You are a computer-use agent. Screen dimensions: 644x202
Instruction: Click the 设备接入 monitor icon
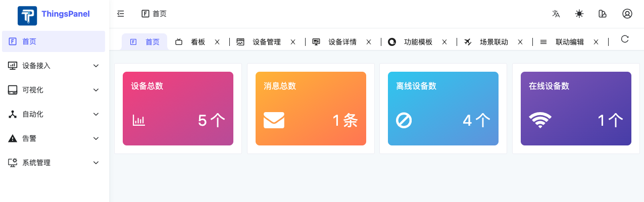13,66
